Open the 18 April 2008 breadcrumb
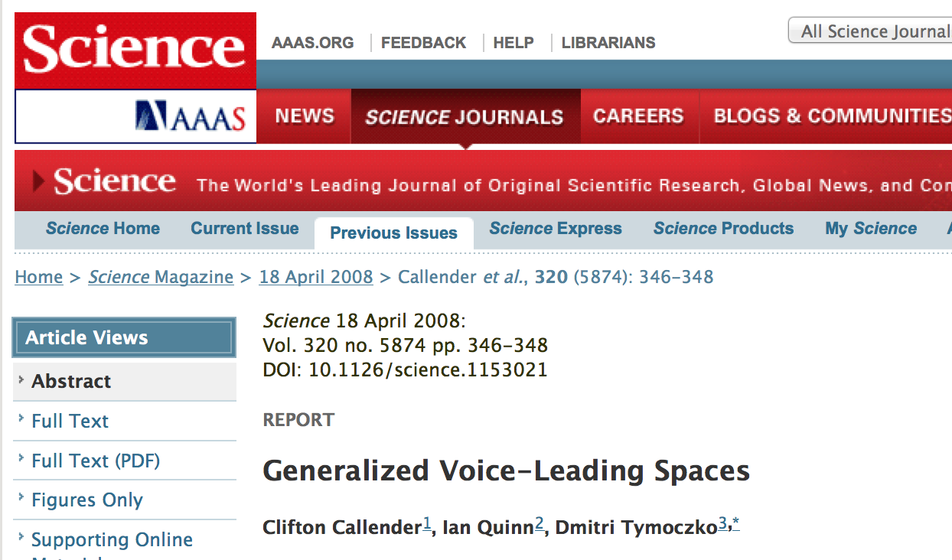Viewport: 952px width, 560px height. (316, 277)
